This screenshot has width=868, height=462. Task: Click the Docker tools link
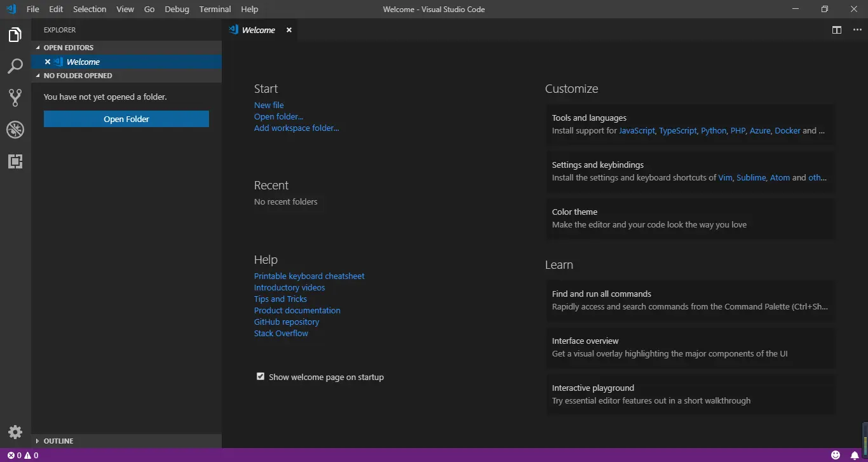pos(787,130)
